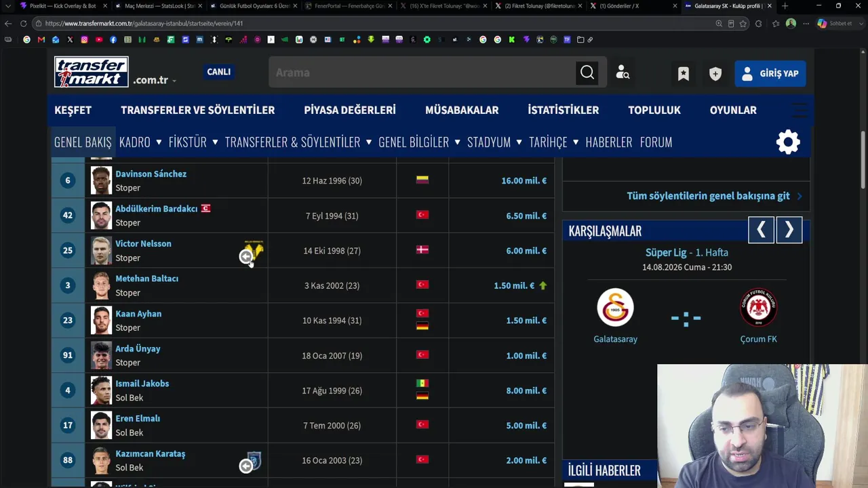Expand the KADRO dropdown arrow

tap(159, 142)
